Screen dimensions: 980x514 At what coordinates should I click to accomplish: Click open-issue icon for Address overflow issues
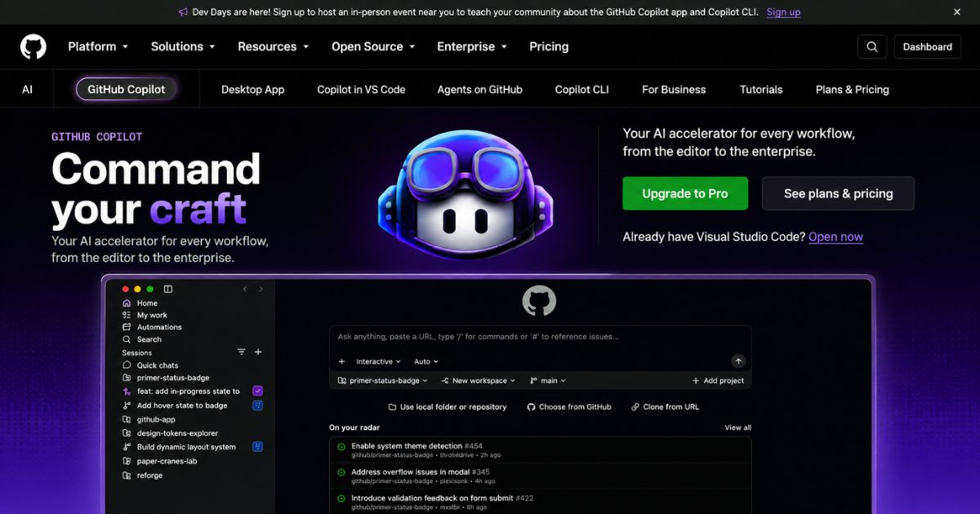tap(341, 472)
